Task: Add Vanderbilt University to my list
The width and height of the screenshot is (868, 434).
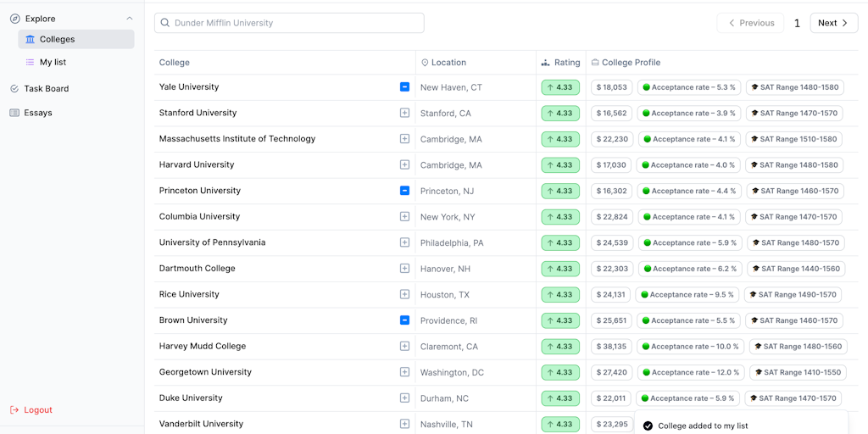Action: click(x=404, y=424)
